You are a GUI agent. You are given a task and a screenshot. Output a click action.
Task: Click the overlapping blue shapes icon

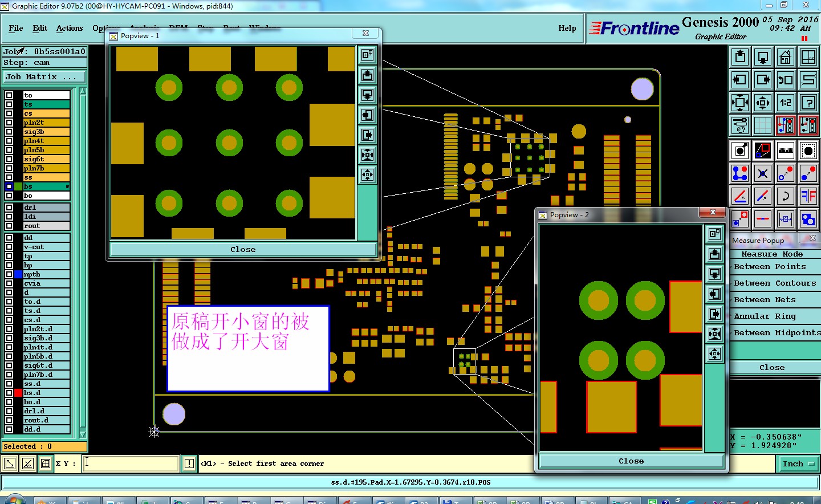tap(808, 219)
